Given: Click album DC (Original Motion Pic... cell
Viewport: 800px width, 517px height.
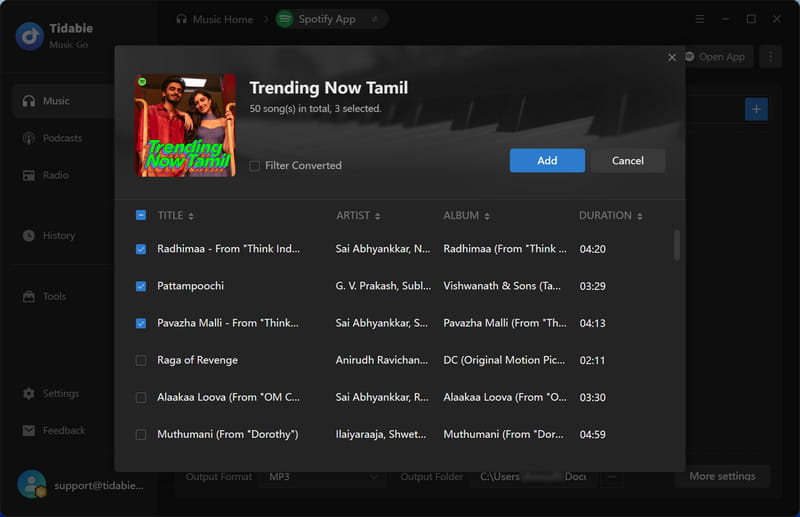Looking at the screenshot, I should tap(504, 360).
